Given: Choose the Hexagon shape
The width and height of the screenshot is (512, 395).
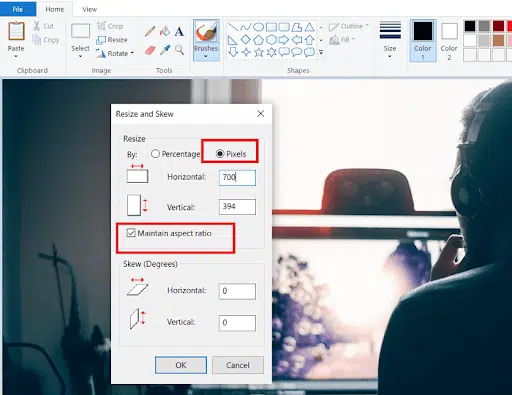Looking at the screenshot, I should [271, 40].
